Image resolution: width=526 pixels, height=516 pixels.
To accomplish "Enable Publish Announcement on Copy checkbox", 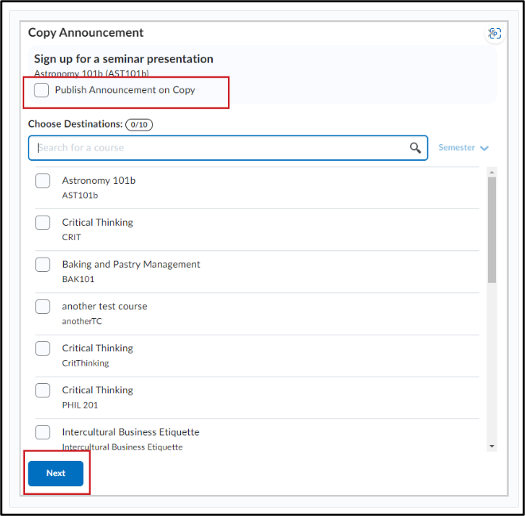I will [41, 90].
